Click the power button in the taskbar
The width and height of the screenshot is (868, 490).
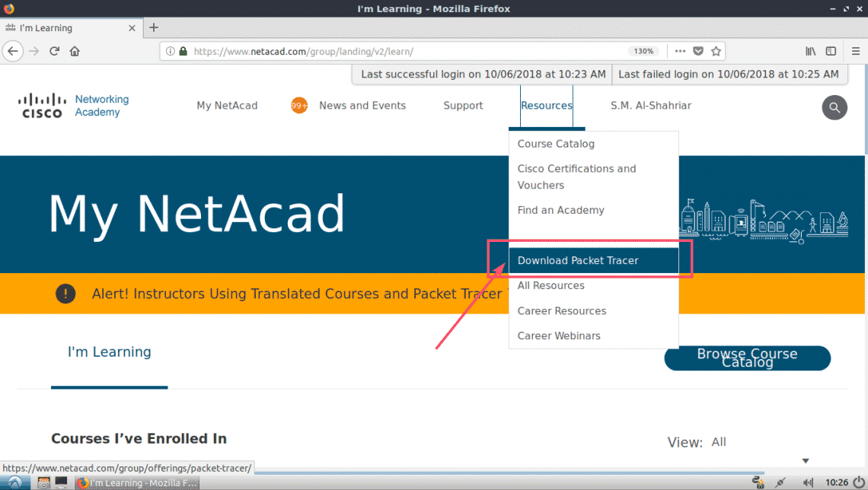[x=859, y=483]
